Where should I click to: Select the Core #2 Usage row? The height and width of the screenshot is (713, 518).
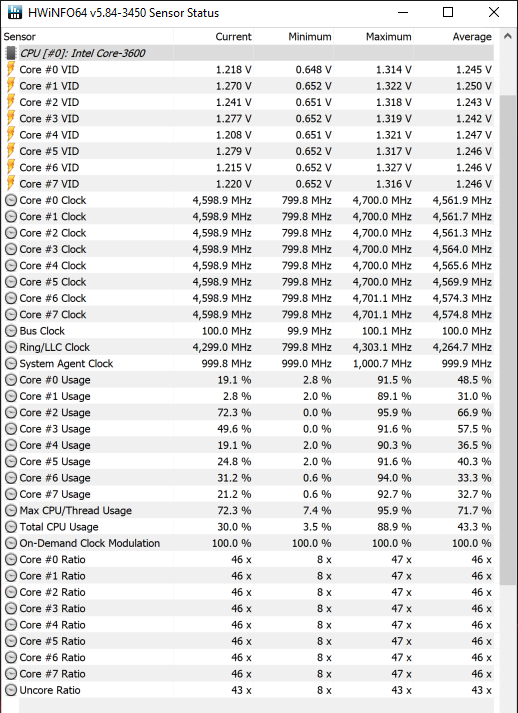[x=247, y=412]
